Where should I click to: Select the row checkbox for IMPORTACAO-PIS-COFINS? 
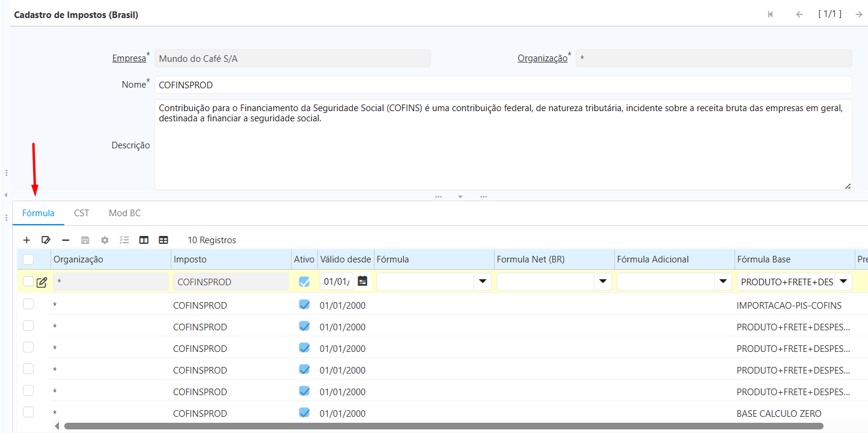tap(28, 304)
